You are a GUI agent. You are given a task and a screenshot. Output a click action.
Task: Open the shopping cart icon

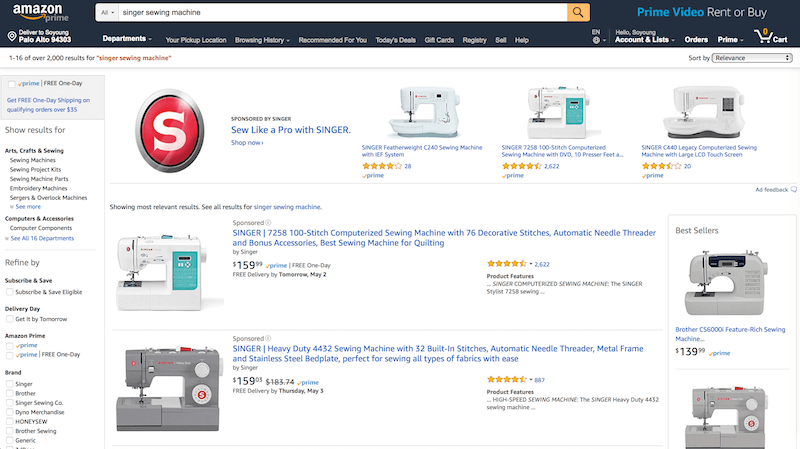point(771,36)
